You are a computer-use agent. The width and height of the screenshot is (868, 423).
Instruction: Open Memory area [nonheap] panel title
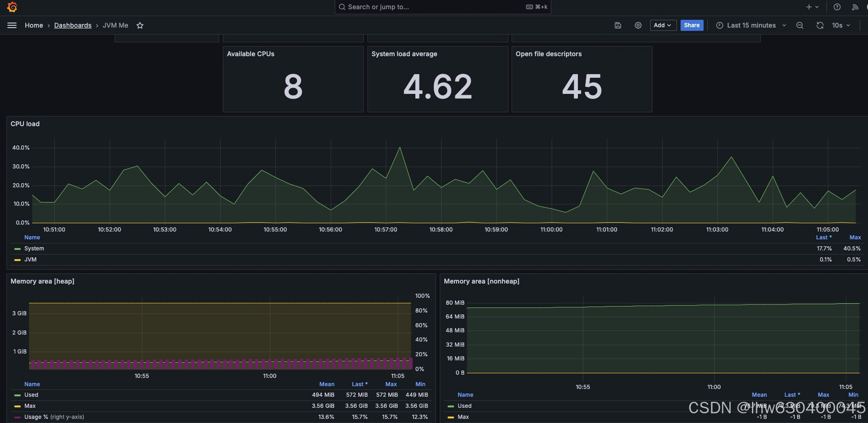pos(482,281)
